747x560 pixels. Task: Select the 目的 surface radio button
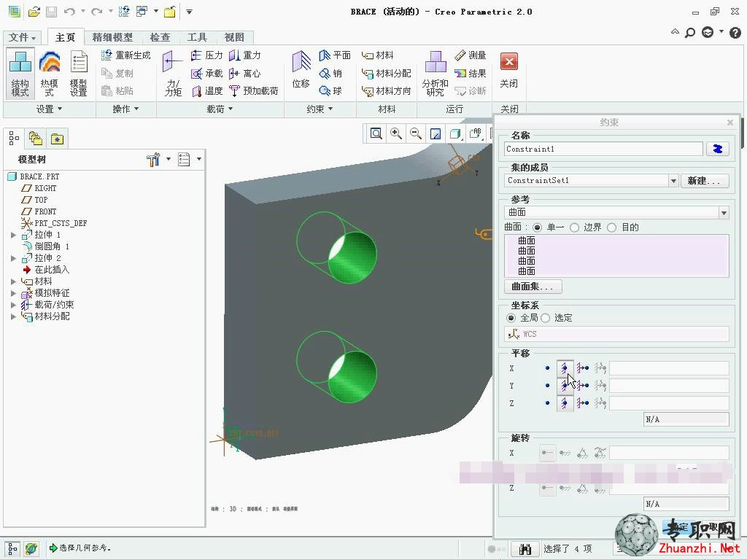coord(612,227)
